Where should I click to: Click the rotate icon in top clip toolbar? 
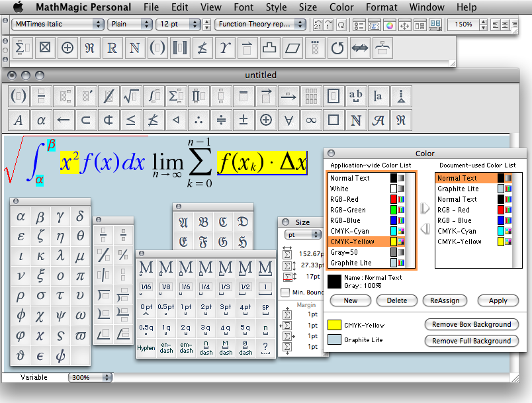pos(337,48)
